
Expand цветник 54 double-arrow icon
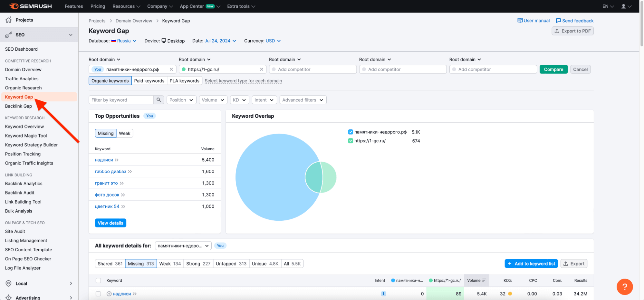[123, 206]
